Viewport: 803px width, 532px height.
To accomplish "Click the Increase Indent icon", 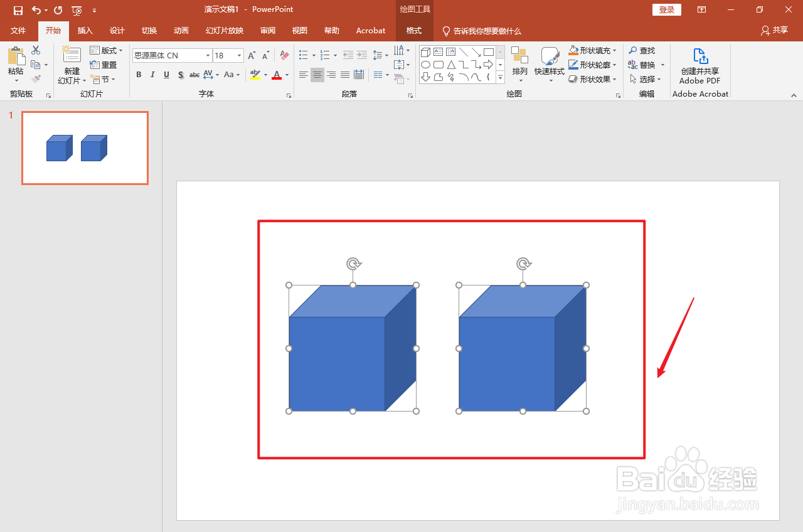I will [x=362, y=55].
